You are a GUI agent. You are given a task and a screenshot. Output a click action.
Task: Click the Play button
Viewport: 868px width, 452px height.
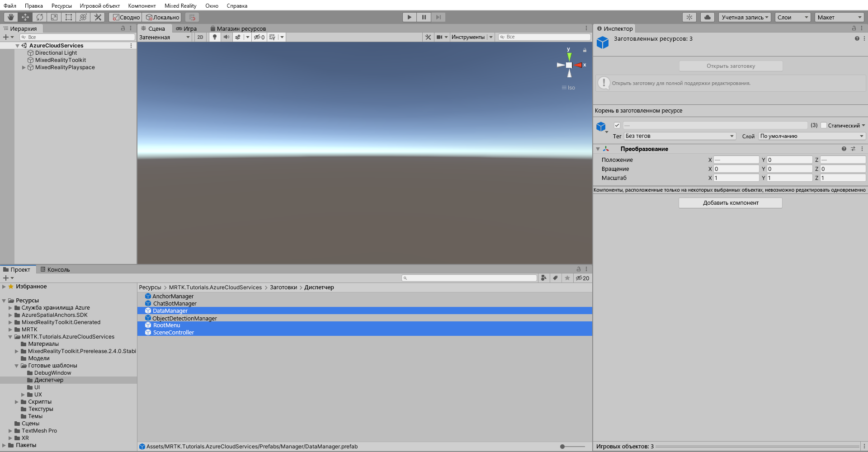pyautogui.click(x=409, y=17)
